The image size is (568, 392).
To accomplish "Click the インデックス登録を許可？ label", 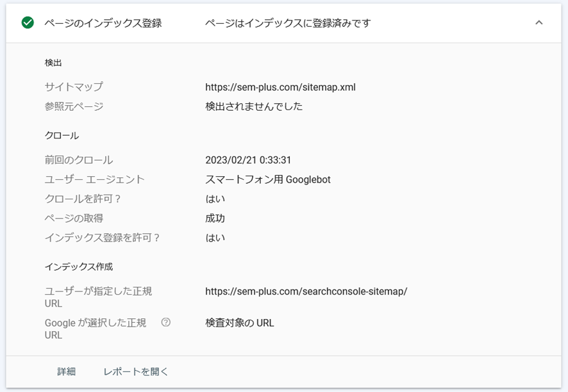I will [x=102, y=238].
